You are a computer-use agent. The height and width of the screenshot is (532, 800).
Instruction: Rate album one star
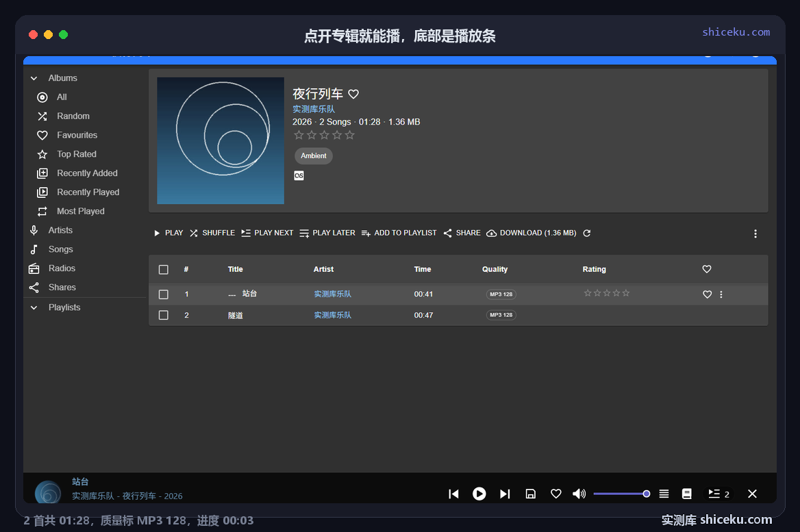[x=299, y=135]
